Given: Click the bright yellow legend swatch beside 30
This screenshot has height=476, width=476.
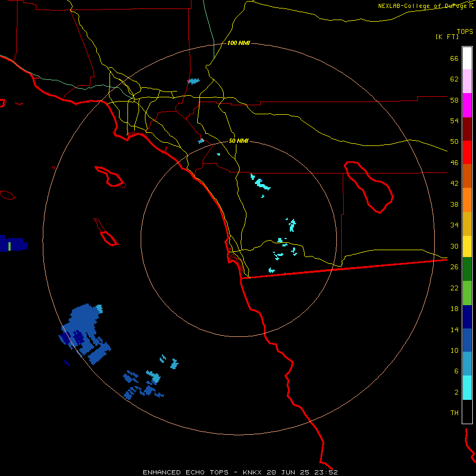Looking at the screenshot, I should pos(467,246).
